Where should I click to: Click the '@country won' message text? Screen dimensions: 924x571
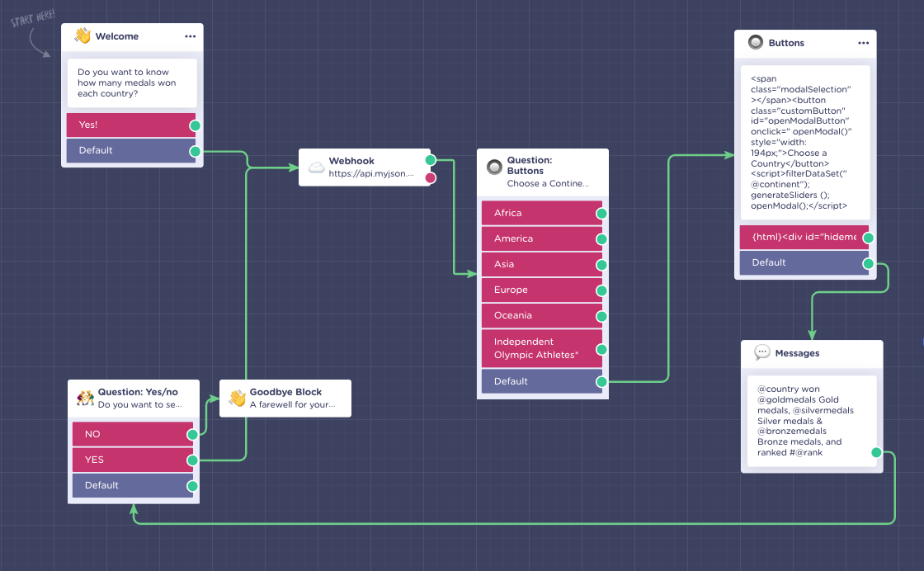pyautogui.click(x=805, y=421)
